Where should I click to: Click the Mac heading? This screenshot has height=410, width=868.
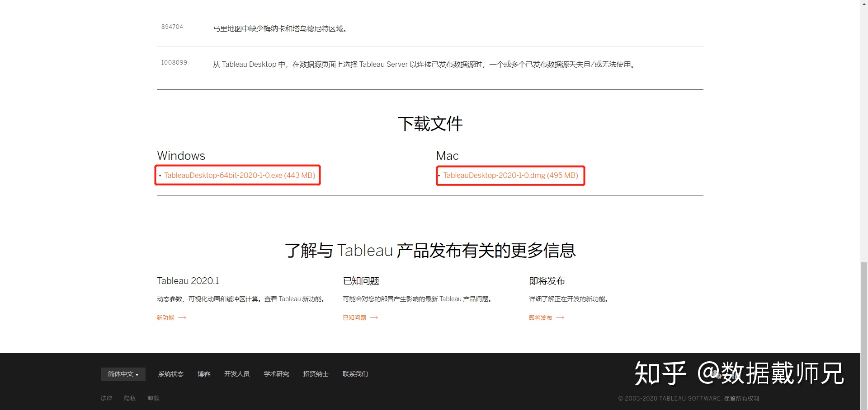click(x=447, y=156)
